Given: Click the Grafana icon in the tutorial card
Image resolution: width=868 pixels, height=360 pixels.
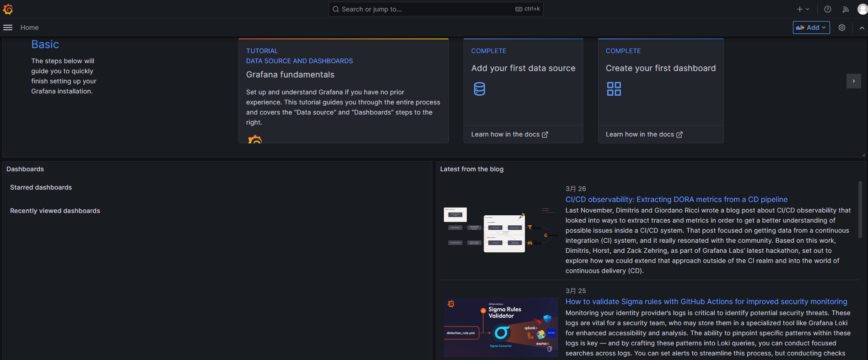Looking at the screenshot, I should 255,139.
